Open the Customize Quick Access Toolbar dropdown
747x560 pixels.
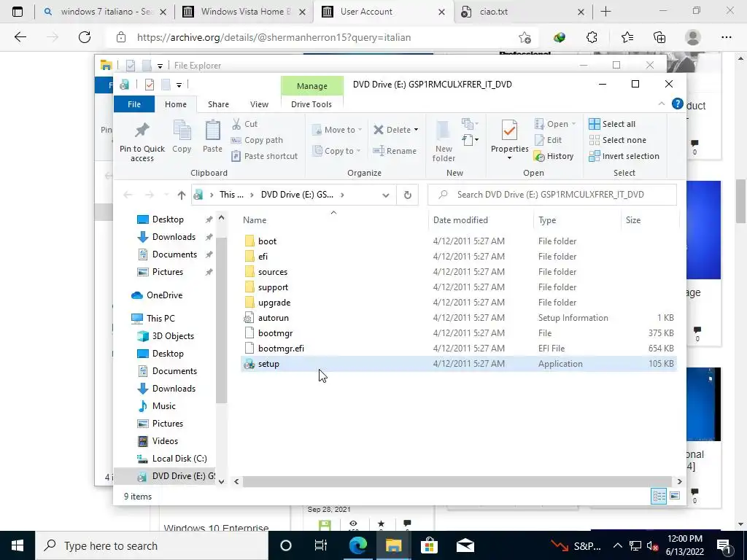pos(179,85)
